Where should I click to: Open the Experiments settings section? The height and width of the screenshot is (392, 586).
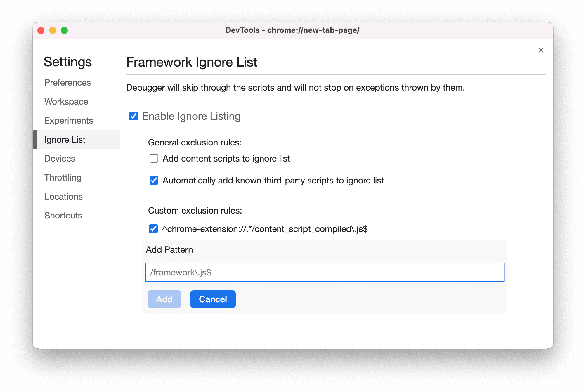tap(68, 121)
